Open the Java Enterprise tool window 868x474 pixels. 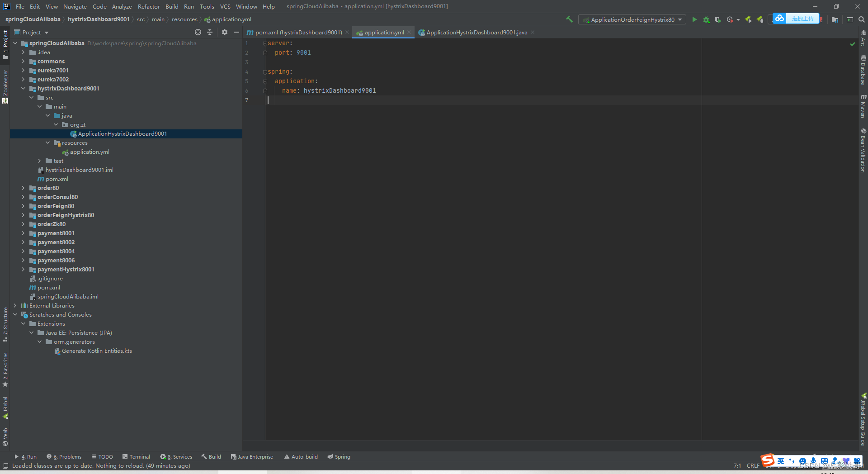[252, 457]
